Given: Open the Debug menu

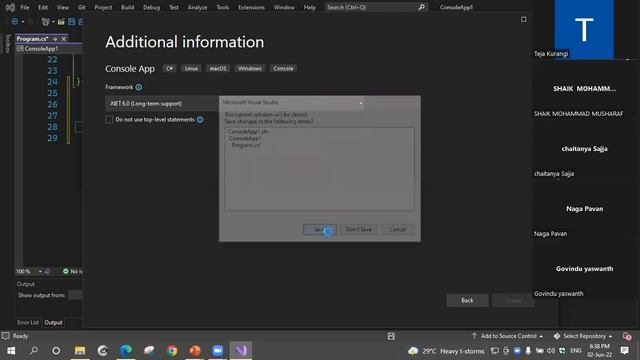Looking at the screenshot, I should click(x=151, y=7).
